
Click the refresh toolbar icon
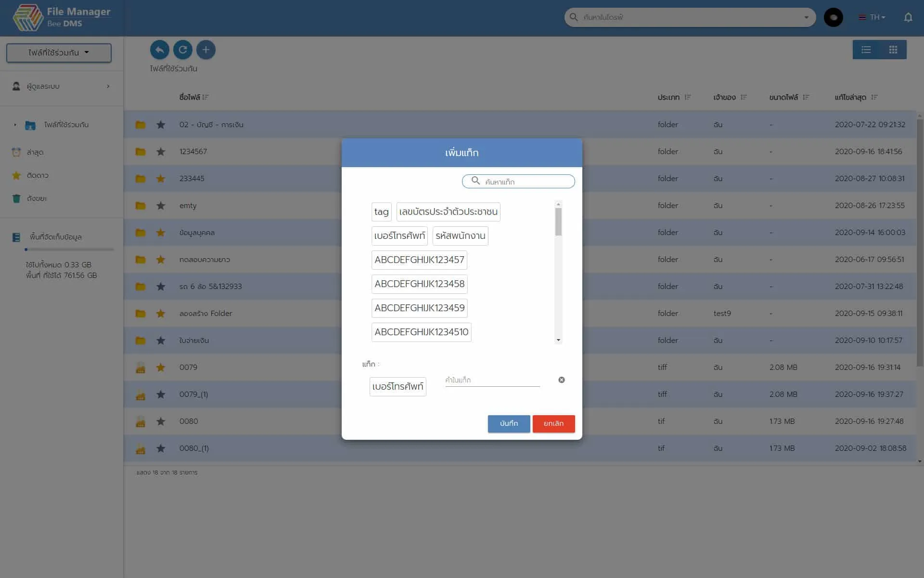[183, 50]
